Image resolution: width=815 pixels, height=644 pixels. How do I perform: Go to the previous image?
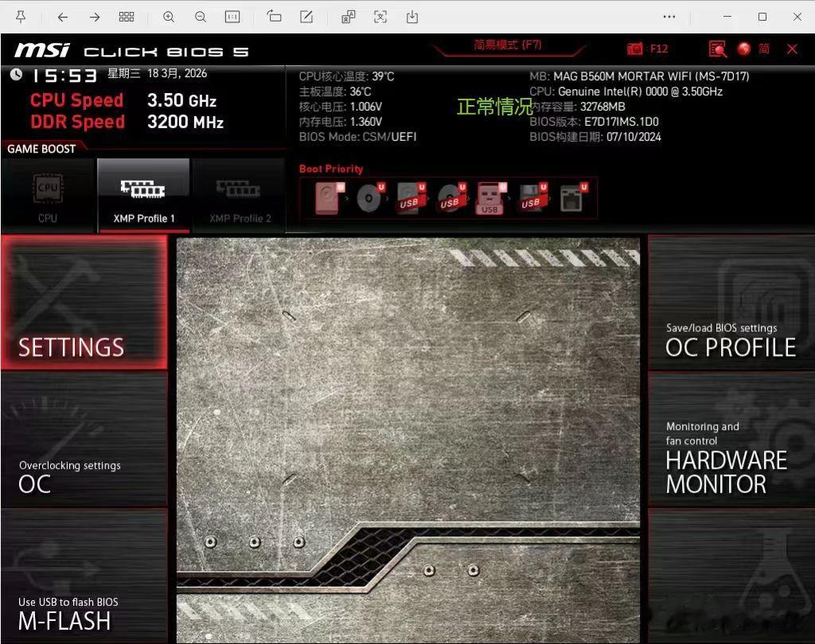coord(62,18)
